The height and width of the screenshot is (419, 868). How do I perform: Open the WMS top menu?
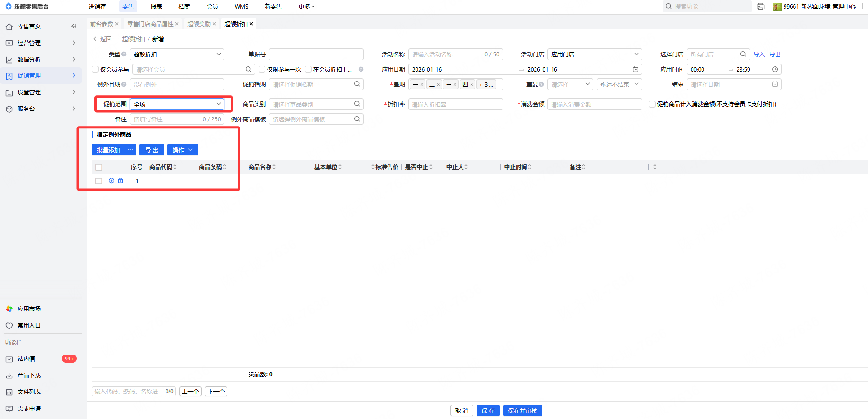click(241, 7)
